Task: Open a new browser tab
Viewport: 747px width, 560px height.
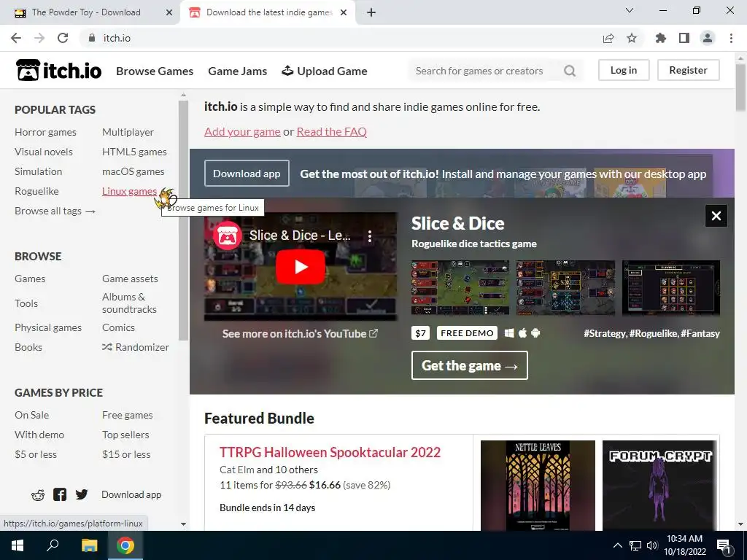Action: pyautogui.click(x=371, y=12)
